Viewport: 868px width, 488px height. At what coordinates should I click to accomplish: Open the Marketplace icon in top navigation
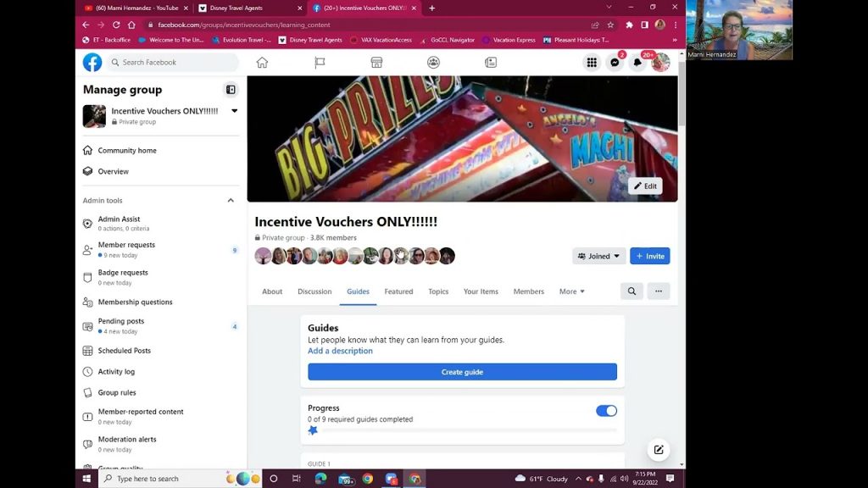click(x=376, y=63)
